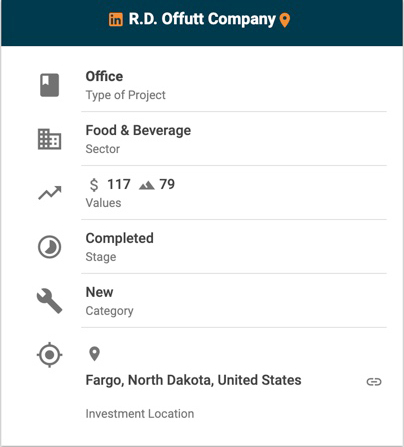Click the dollar sign icon in Values
The image size is (404, 447).
[94, 184]
